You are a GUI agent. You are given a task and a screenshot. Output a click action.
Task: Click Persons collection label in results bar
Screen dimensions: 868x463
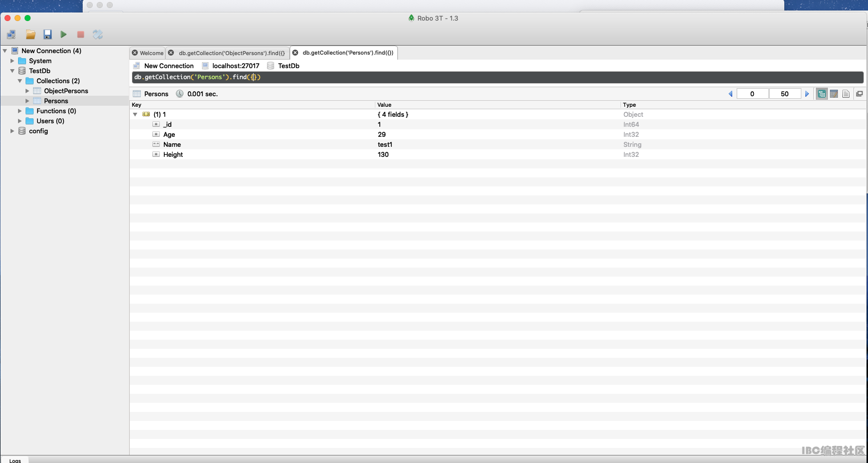click(x=156, y=94)
